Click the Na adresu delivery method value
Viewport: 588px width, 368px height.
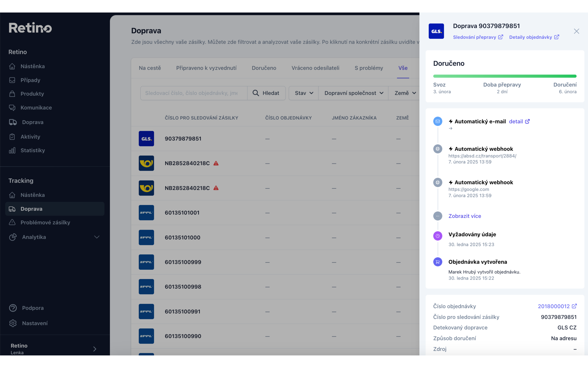coord(564,338)
